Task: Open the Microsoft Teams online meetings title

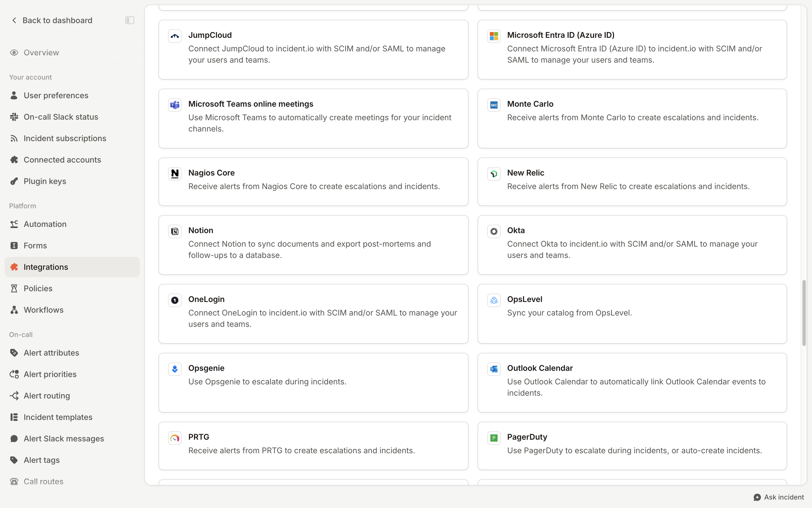Action: click(251, 104)
